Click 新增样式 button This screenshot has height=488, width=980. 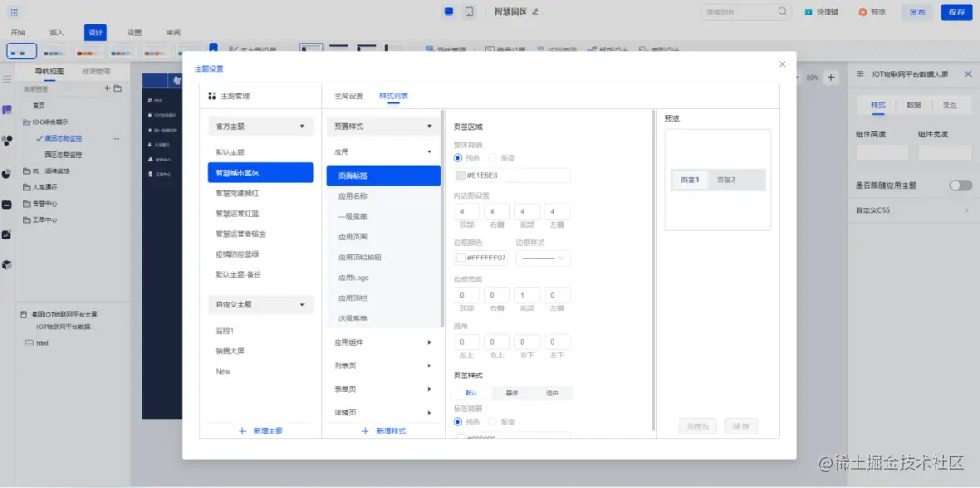pyautogui.click(x=384, y=431)
